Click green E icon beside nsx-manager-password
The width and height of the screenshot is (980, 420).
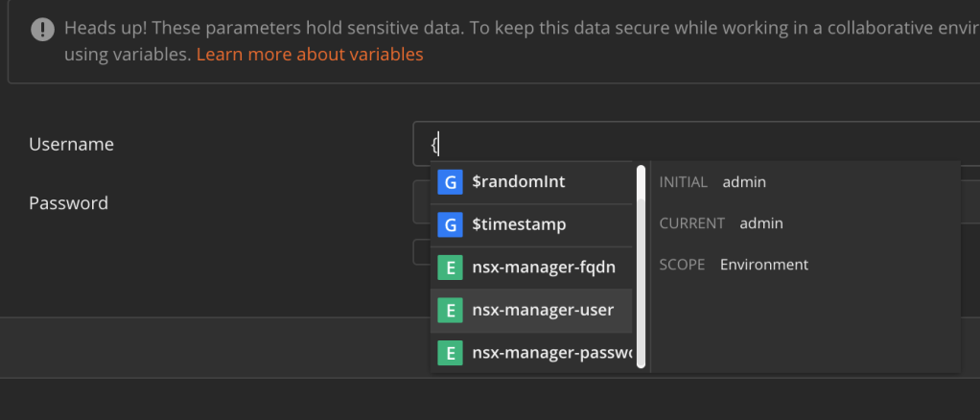[x=450, y=353]
